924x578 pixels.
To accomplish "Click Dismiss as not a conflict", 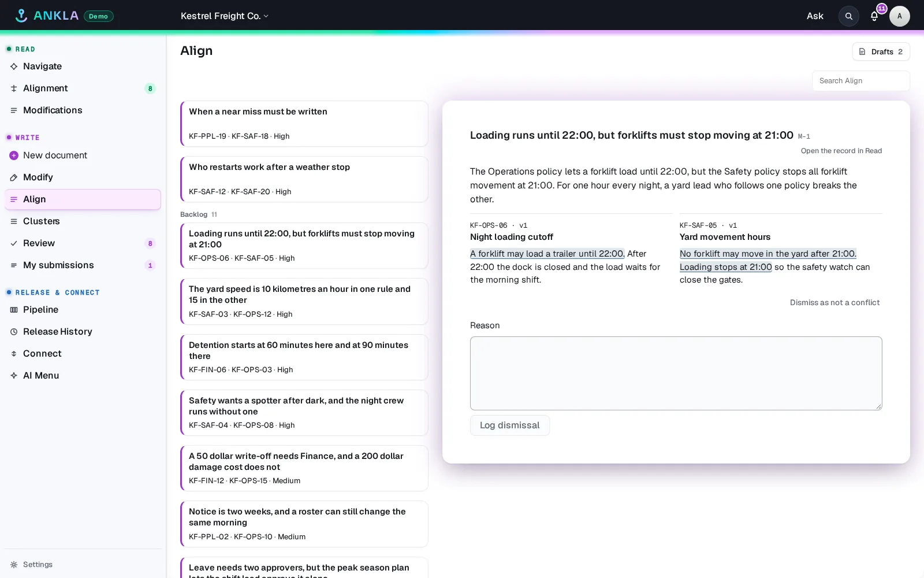I will (x=834, y=302).
